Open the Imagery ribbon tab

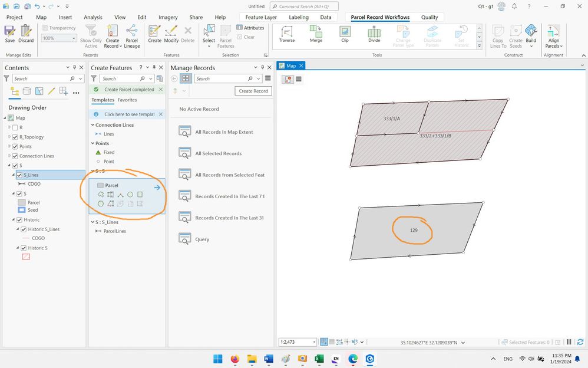coord(168,17)
